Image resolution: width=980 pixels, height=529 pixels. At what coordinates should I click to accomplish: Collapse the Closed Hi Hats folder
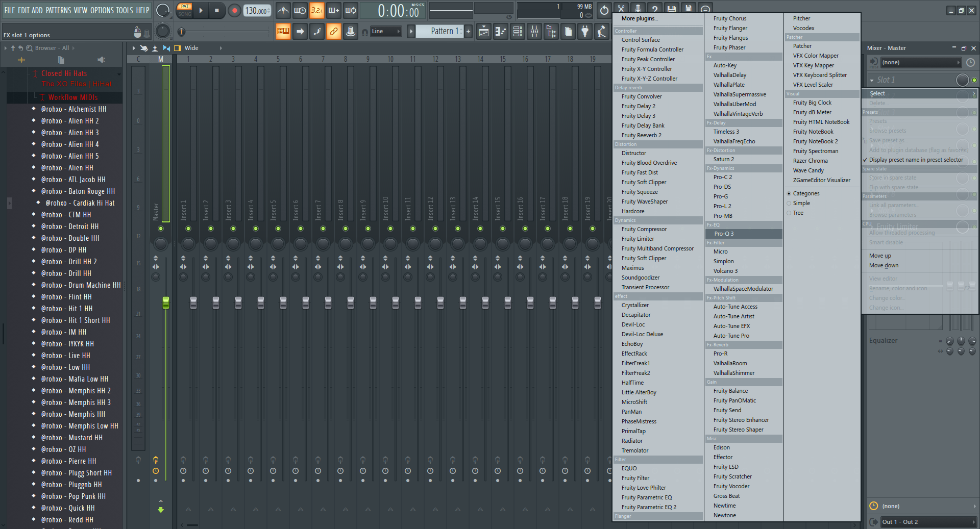[64, 73]
